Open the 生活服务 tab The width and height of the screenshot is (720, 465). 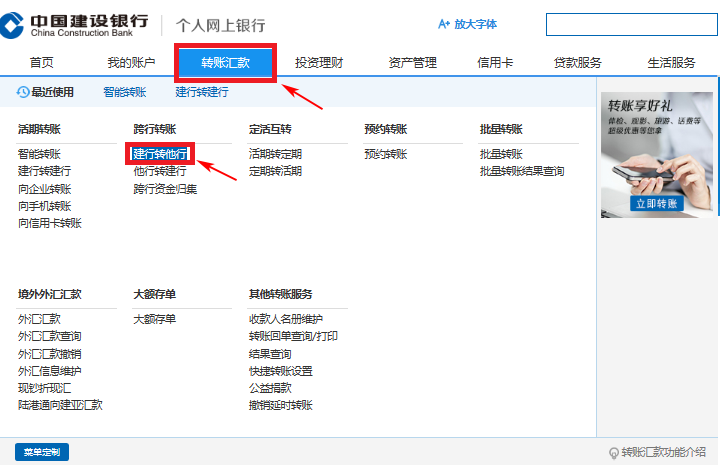671,62
